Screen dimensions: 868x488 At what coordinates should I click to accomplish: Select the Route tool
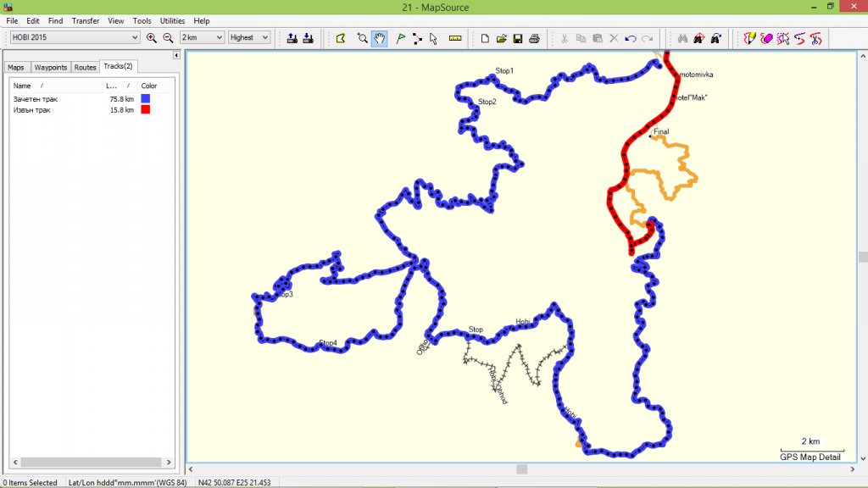[x=417, y=38]
